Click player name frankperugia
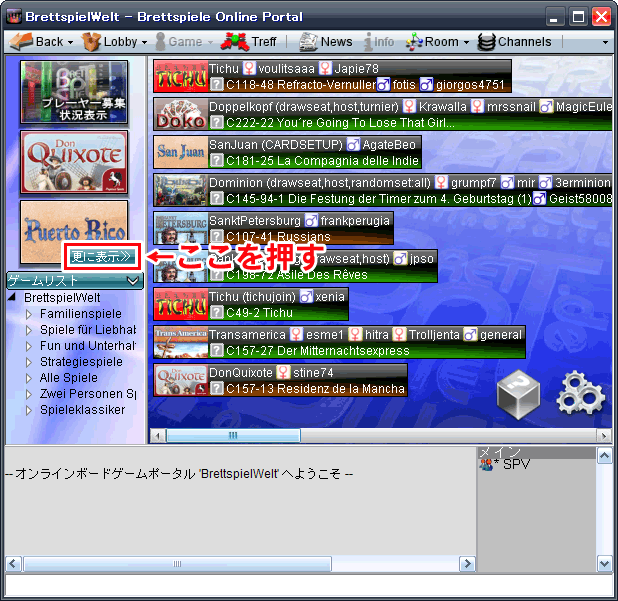 click(355, 221)
